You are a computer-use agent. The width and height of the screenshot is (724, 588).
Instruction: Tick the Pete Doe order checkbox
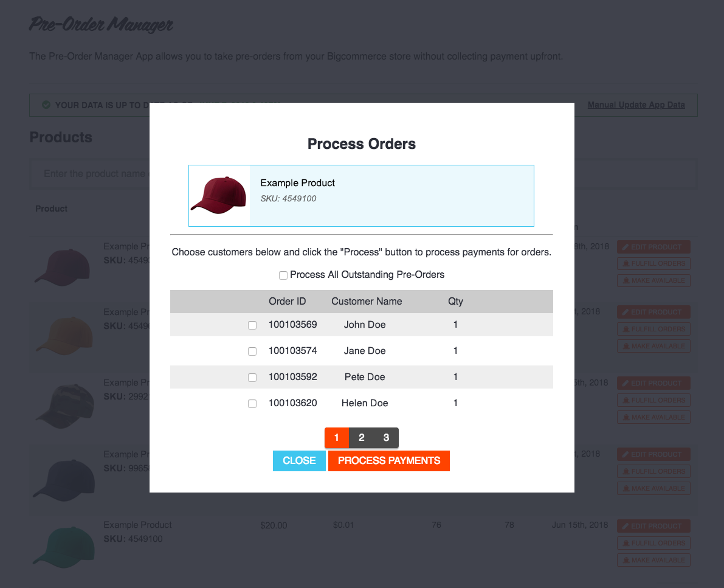point(252,378)
